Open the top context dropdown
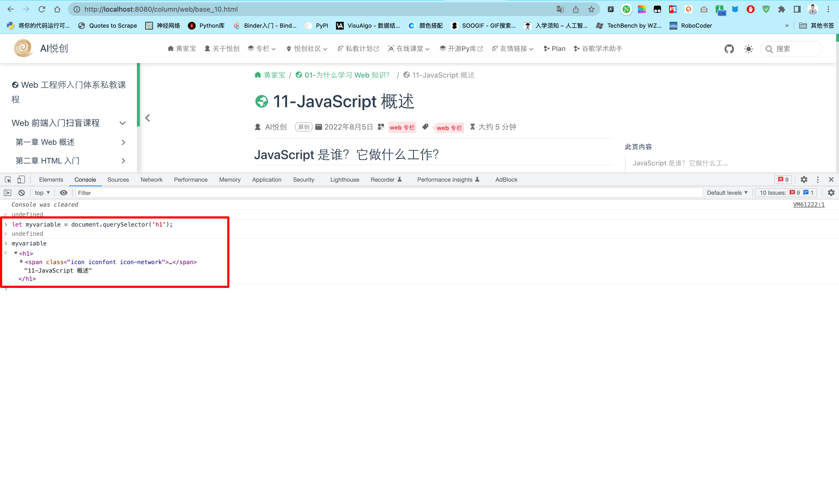Viewport: 839px width, 504px height. 42,193
